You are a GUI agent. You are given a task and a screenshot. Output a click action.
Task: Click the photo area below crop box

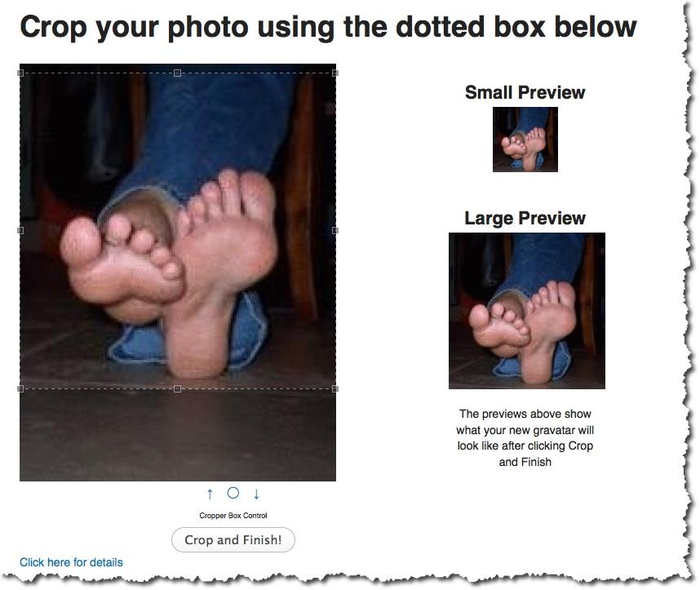(x=178, y=435)
